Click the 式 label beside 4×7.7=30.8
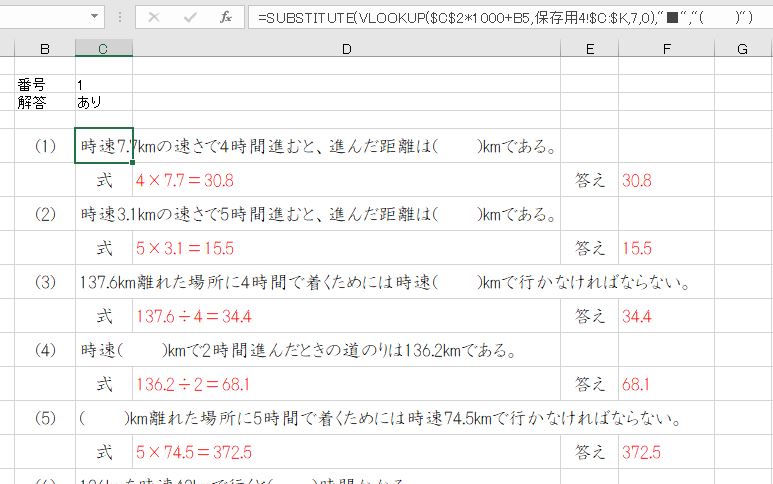Viewport: 773px width, 484px height. (104, 180)
